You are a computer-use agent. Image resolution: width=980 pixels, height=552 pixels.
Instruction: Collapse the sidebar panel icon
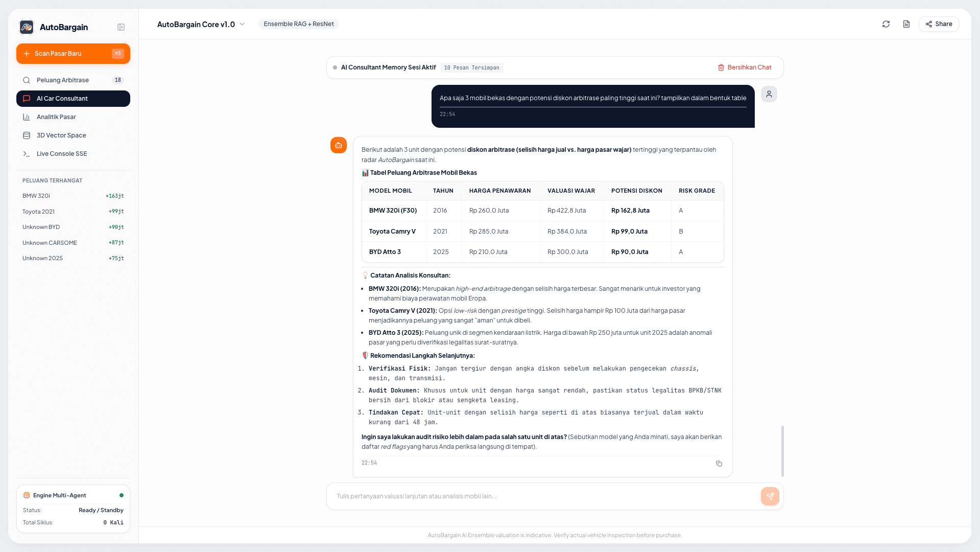pos(121,27)
